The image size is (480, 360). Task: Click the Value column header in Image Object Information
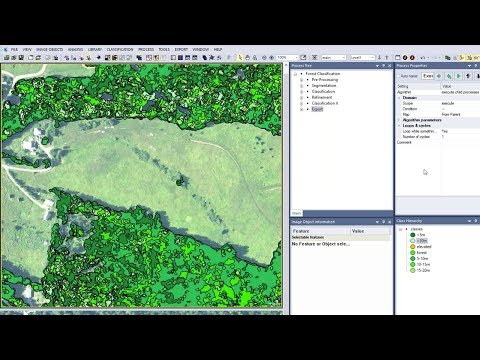(x=370, y=231)
